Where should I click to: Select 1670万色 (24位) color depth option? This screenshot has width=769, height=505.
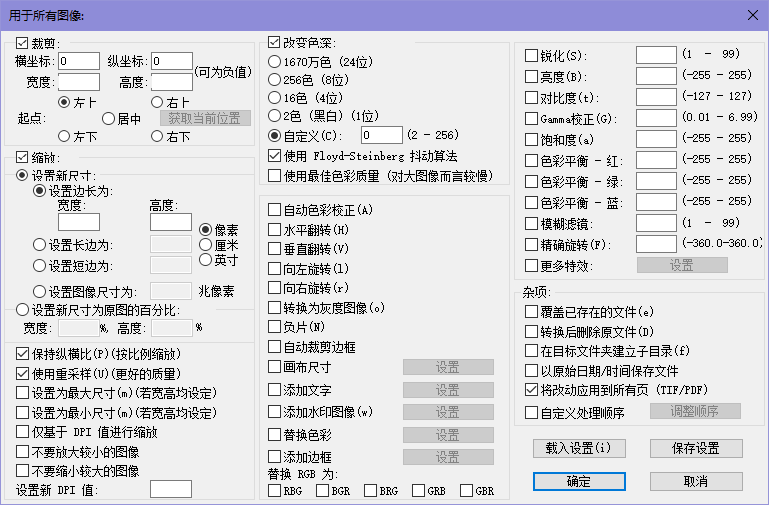(x=275, y=62)
